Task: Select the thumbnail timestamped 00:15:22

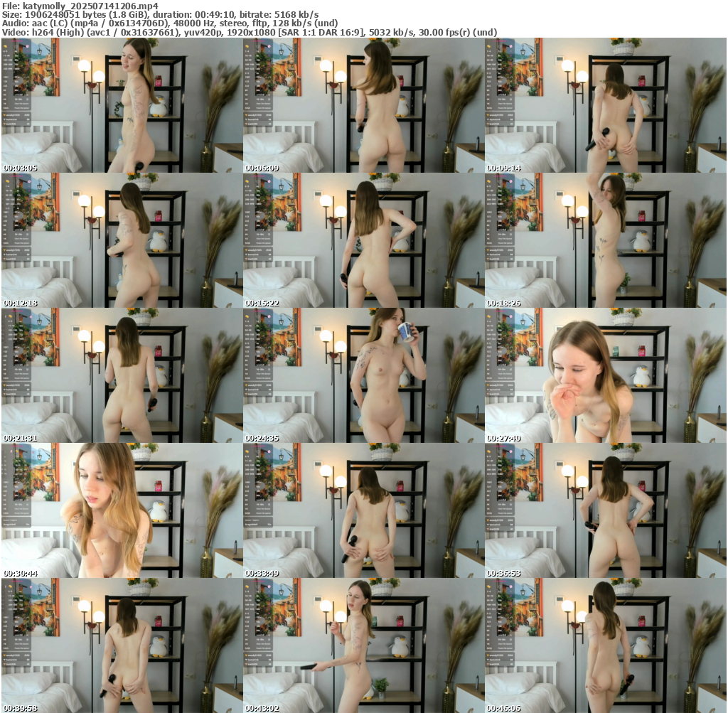Action: coord(363,240)
